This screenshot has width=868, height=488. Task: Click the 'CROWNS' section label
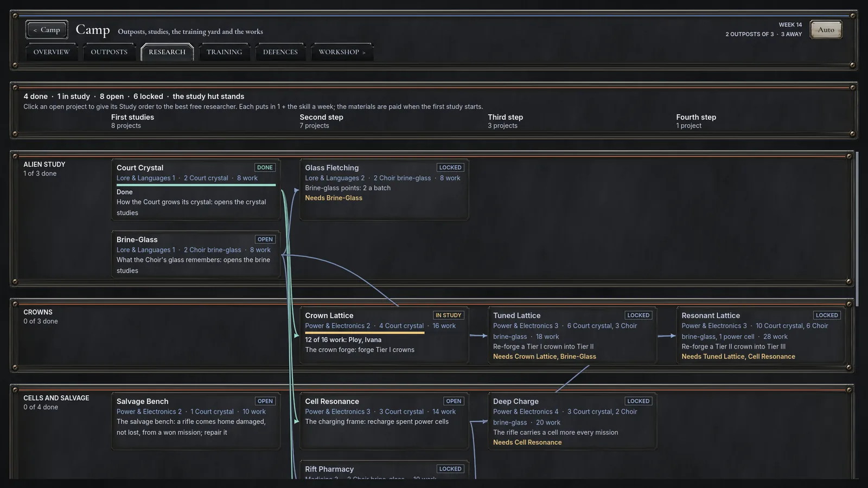click(x=38, y=312)
